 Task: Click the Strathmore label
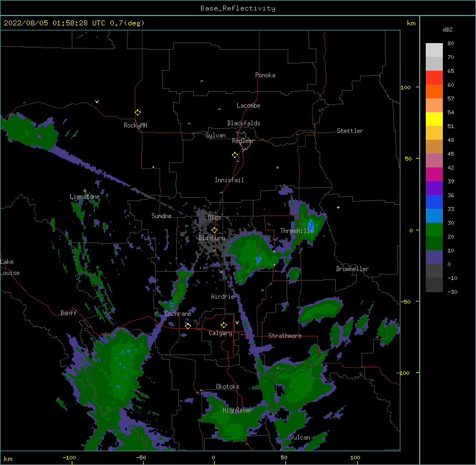(285, 336)
